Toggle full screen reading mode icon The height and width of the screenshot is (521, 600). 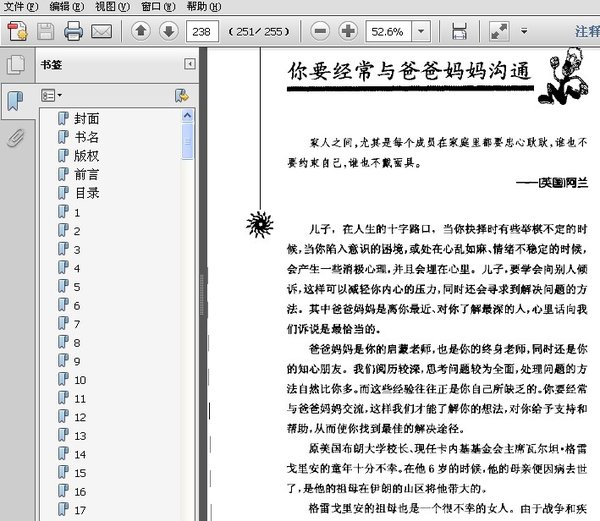499,31
